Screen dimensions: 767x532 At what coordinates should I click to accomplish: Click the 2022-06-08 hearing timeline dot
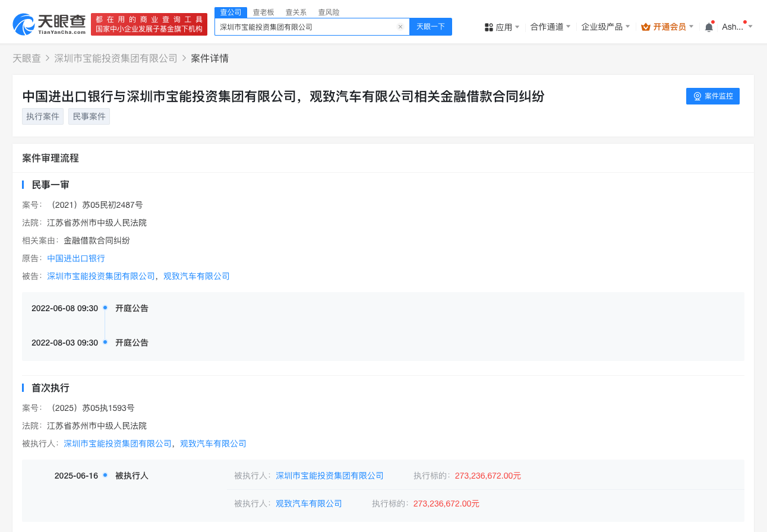105,308
